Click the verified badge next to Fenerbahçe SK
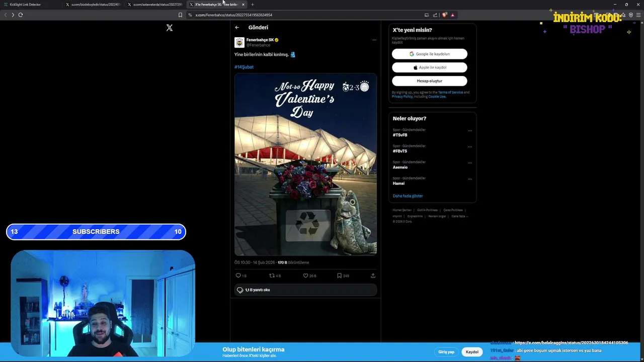This screenshot has width=644, height=362. click(276, 40)
